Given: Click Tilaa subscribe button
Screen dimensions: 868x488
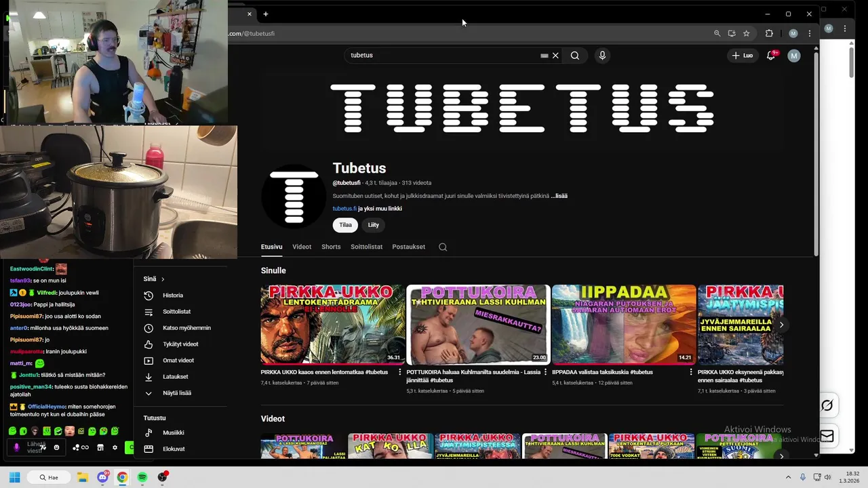Looking at the screenshot, I should [x=345, y=225].
